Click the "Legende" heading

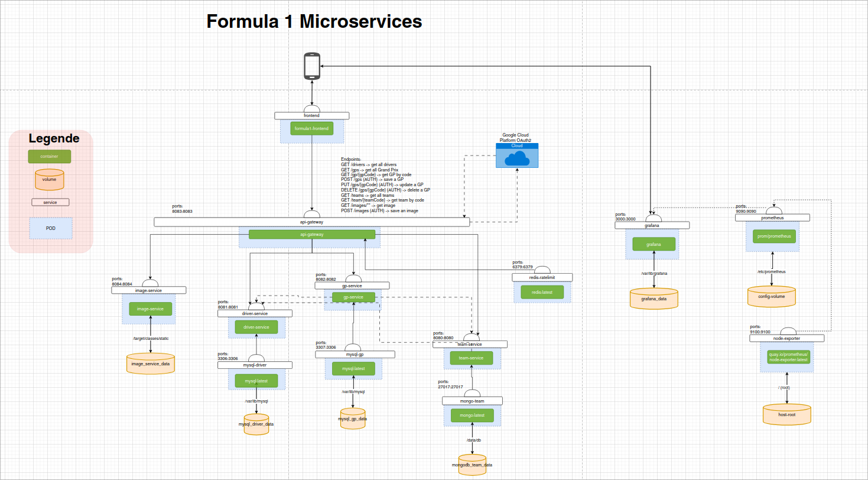point(54,139)
